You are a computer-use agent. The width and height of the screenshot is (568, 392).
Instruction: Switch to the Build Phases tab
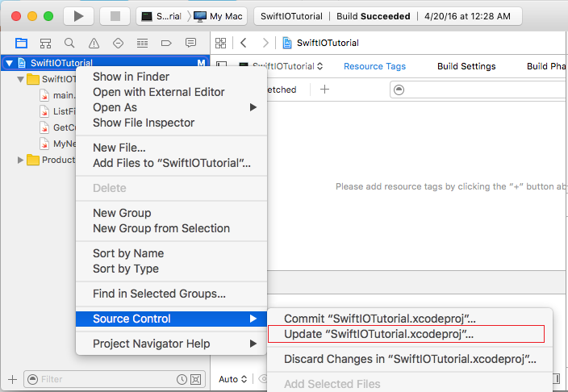tap(547, 66)
